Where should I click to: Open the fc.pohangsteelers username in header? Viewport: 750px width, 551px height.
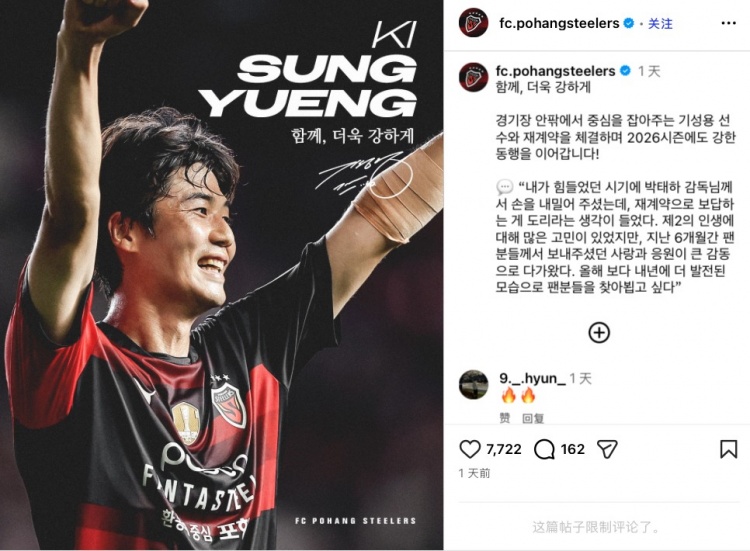(x=559, y=23)
